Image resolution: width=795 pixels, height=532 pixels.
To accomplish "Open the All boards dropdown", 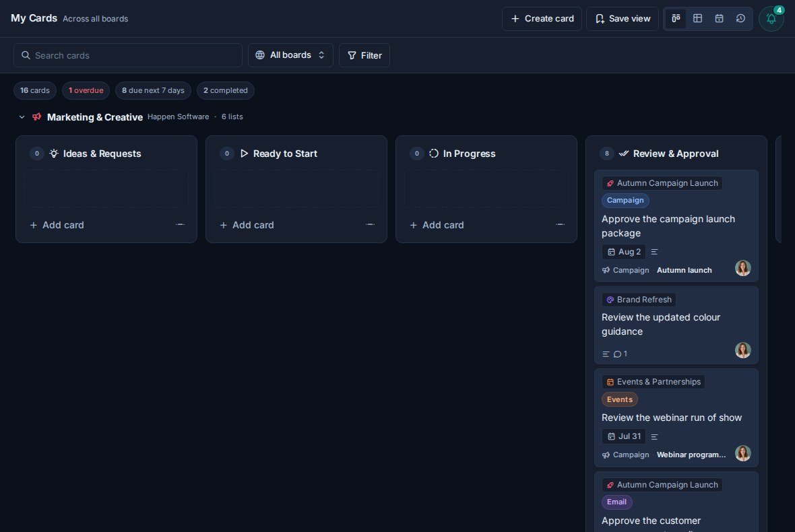I will click(290, 55).
